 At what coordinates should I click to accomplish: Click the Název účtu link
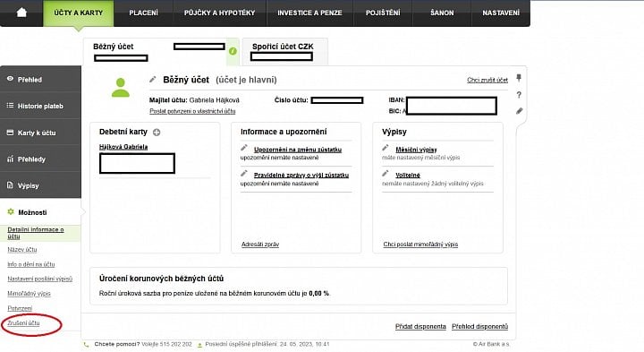point(22,250)
